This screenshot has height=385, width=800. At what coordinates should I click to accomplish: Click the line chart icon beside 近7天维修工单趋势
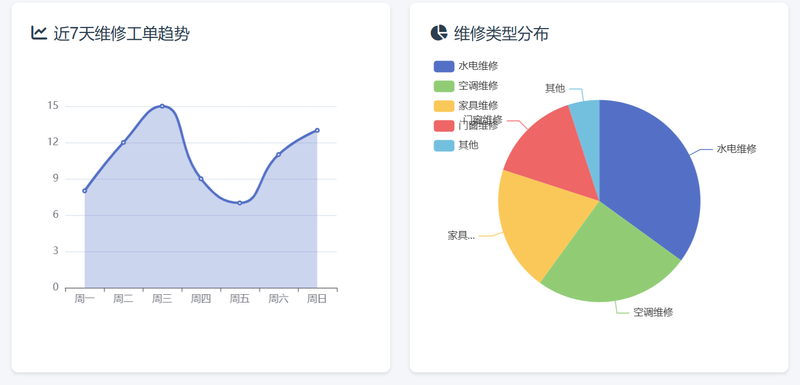39,33
